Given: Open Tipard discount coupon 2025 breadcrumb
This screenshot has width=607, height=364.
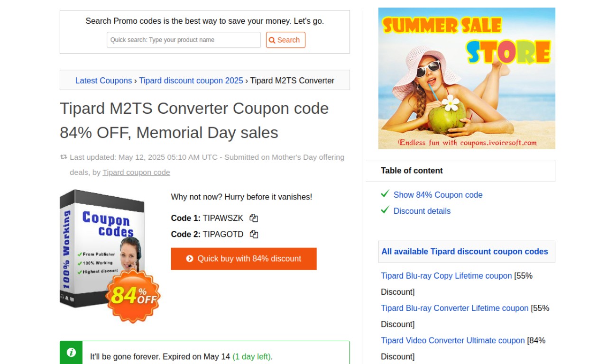Looking at the screenshot, I should 191,81.
